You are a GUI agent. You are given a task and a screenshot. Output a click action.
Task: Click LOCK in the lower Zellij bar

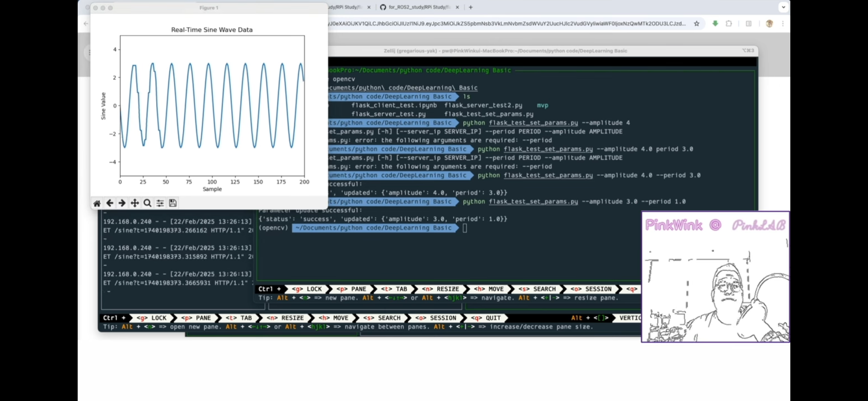tap(152, 318)
